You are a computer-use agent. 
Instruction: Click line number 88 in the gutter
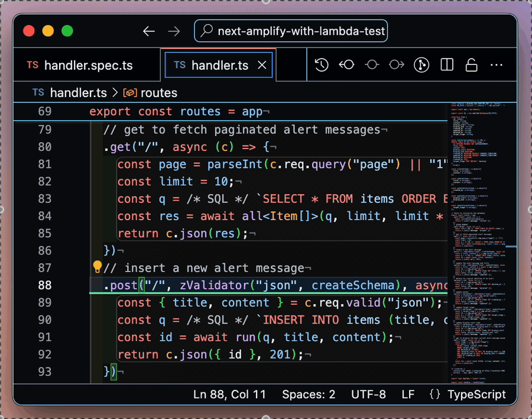coord(45,285)
